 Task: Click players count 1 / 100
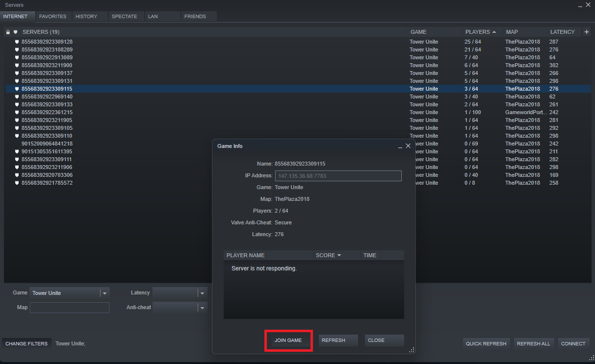(473, 112)
